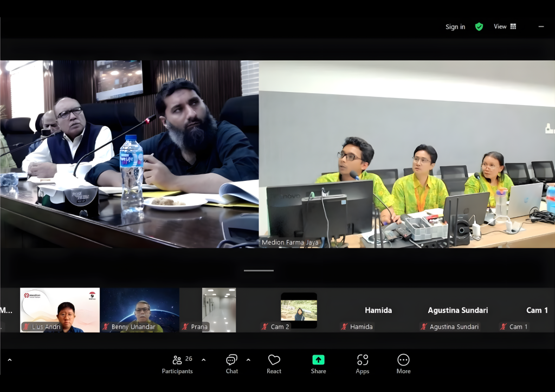555x392 pixels.
Task: Click the Sign in link
Action: click(x=455, y=27)
